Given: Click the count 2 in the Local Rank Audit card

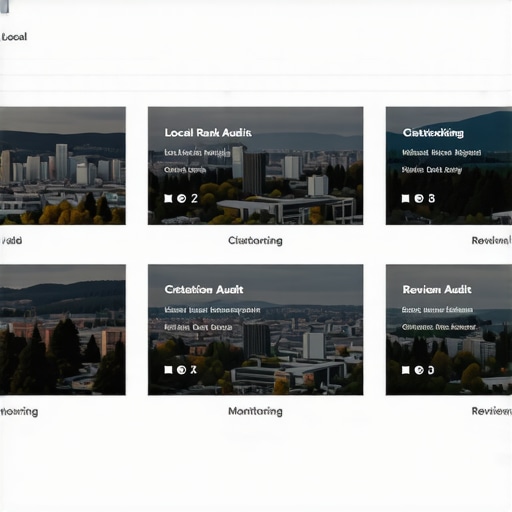Looking at the screenshot, I should coord(194,199).
